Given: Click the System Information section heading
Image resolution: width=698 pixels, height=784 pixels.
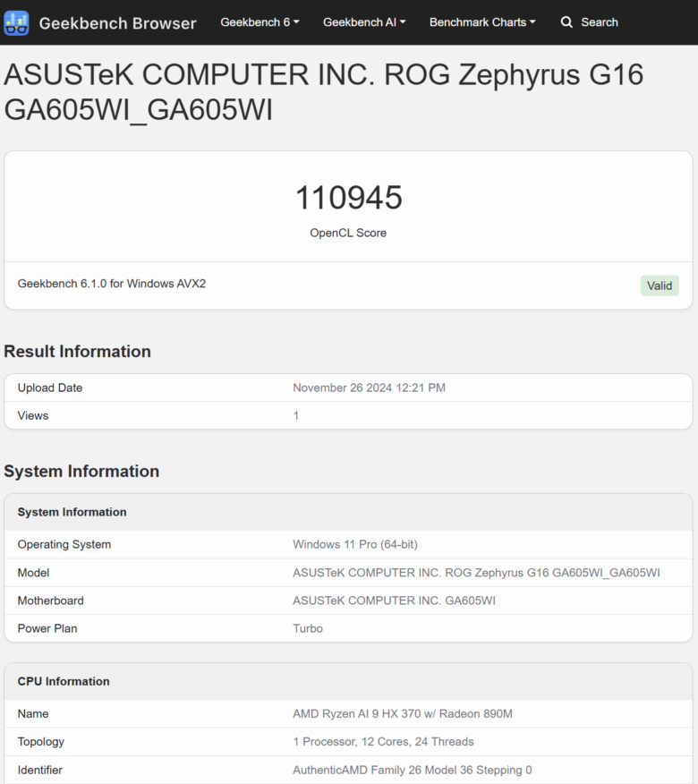Looking at the screenshot, I should click(81, 471).
